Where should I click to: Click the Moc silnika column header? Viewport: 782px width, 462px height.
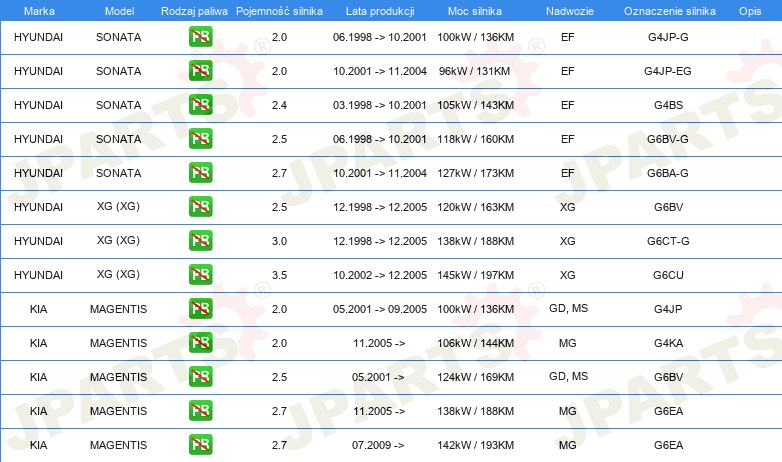tap(475, 11)
